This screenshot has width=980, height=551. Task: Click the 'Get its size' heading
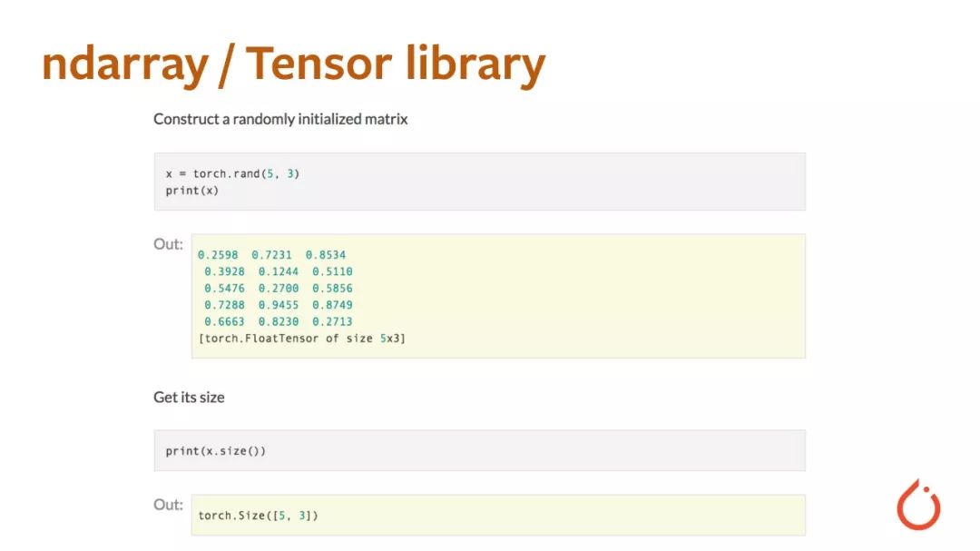189,398
